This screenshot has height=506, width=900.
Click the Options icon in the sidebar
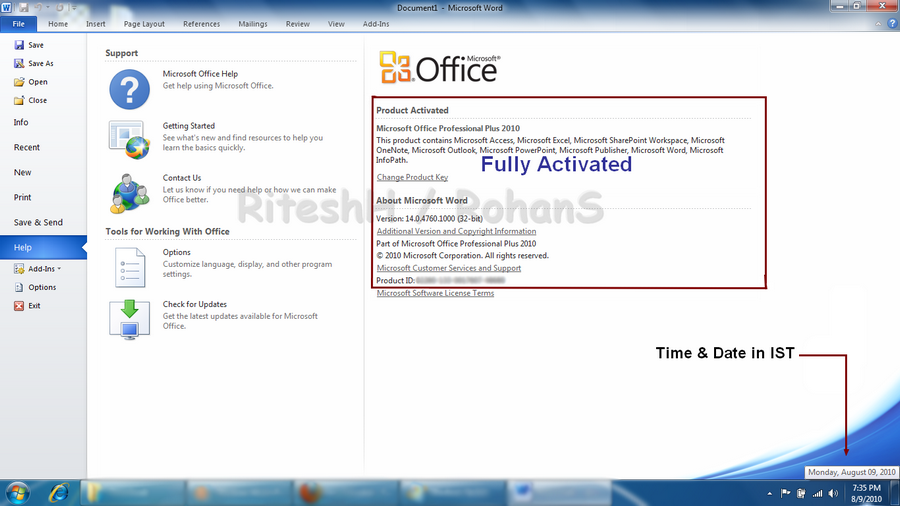click(x=19, y=287)
